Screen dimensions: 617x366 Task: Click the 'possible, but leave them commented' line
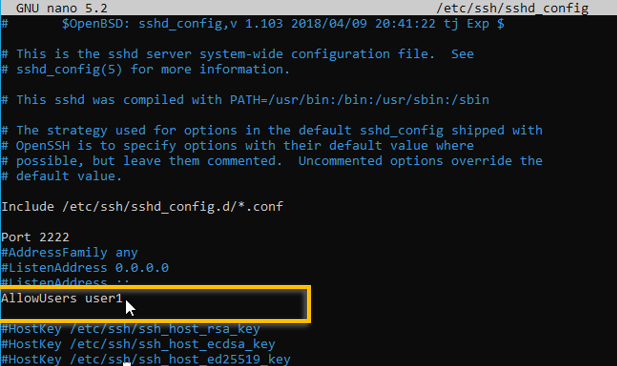click(x=272, y=161)
